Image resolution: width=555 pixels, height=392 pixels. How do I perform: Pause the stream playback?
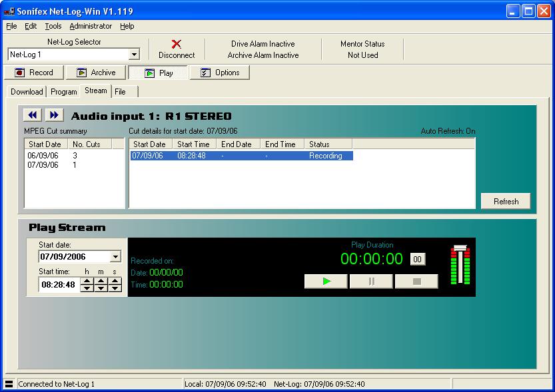click(371, 282)
